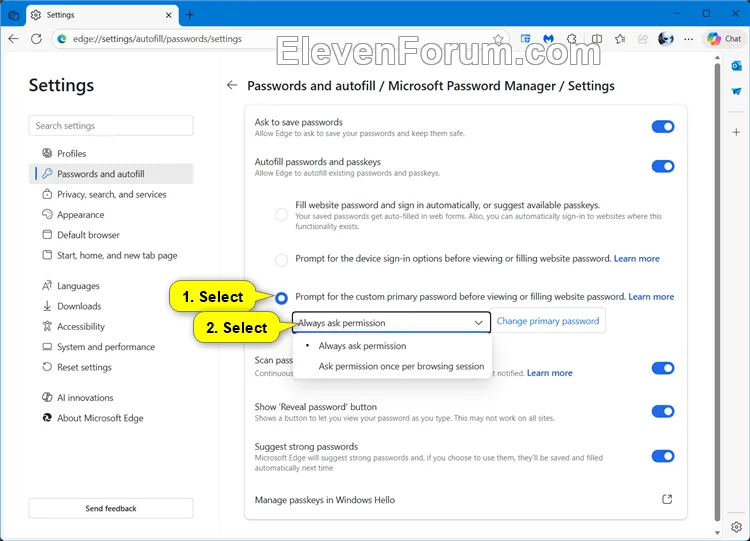Open Start, home, and new tab page
The image size is (750, 541).
111,255
